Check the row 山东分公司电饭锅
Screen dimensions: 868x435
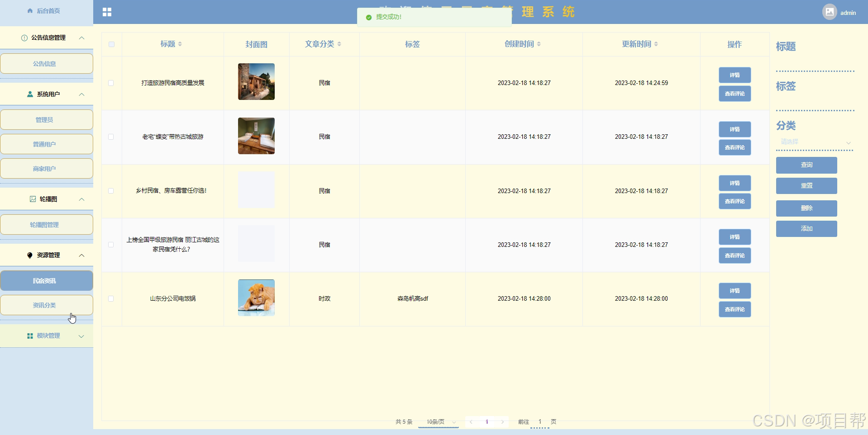coord(111,298)
